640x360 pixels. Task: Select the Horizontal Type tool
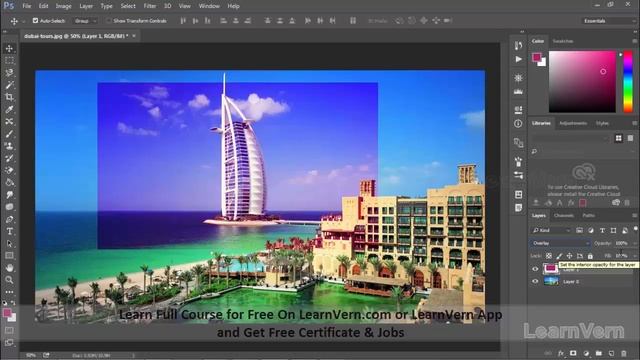pyautogui.click(x=9, y=231)
